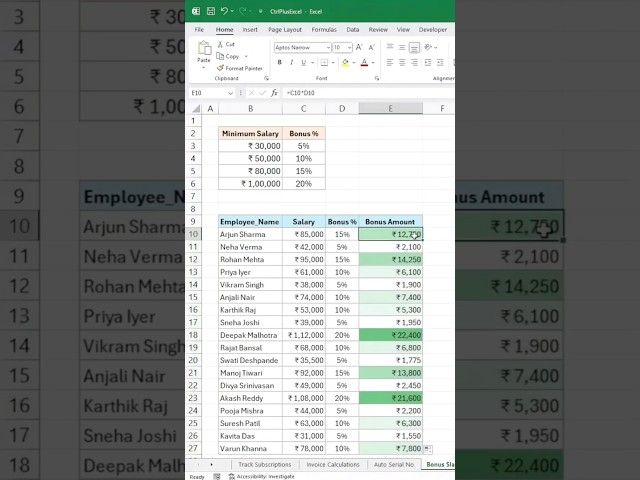The height and width of the screenshot is (480, 640).
Task: Switch to Invoice Calculations sheet tab
Action: pyautogui.click(x=333, y=464)
